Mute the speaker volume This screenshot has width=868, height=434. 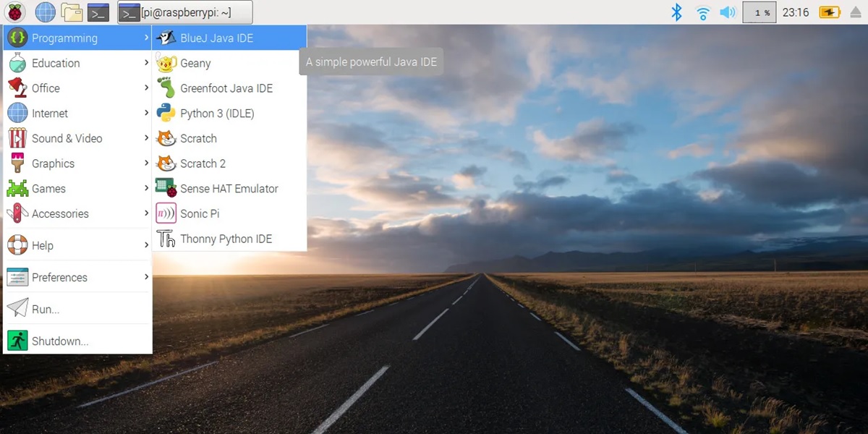click(x=728, y=12)
